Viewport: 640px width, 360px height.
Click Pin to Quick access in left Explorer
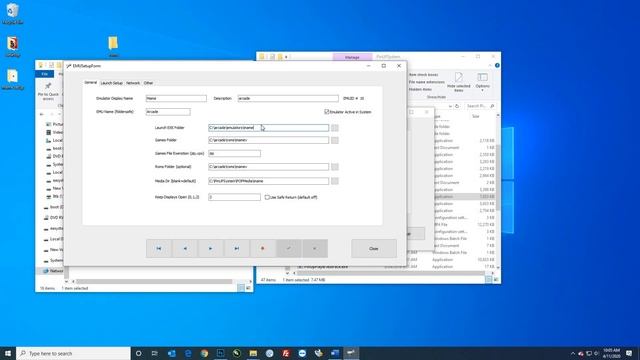[x=48, y=91]
